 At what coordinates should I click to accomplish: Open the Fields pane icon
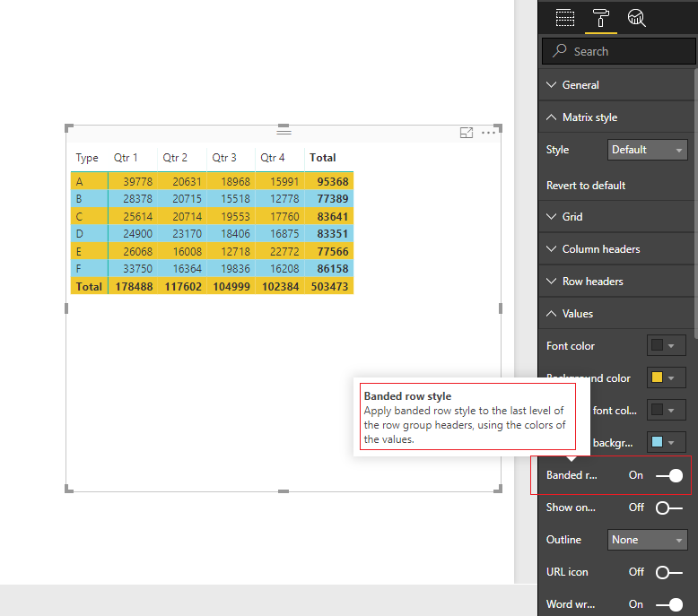tap(565, 18)
